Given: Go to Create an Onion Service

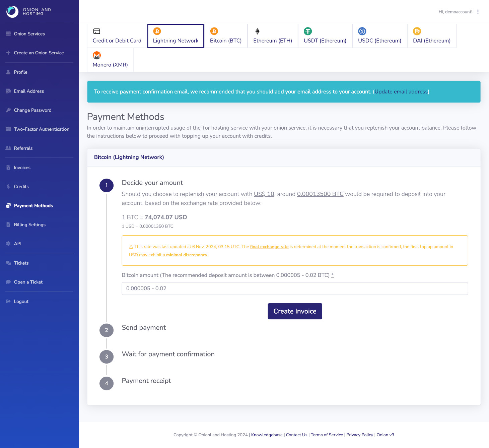Looking at the screenshot, I should point(39,53).
